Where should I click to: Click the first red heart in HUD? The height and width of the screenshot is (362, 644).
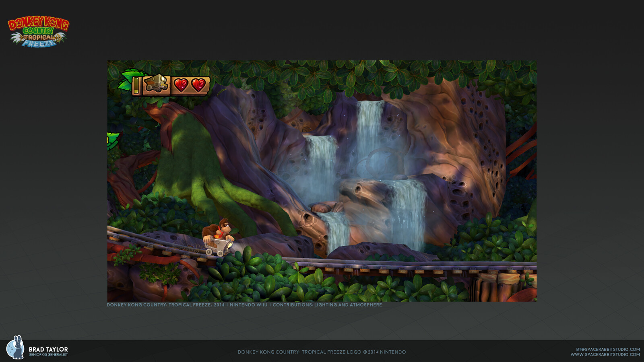(x=181, y=85)
